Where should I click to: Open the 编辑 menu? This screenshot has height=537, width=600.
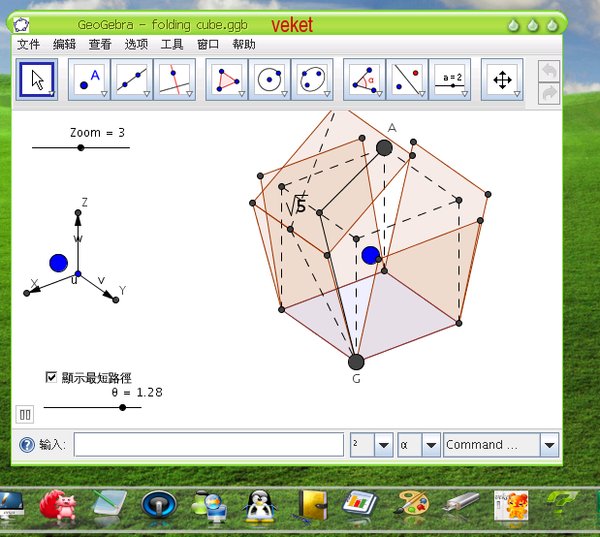pos(64,44)
